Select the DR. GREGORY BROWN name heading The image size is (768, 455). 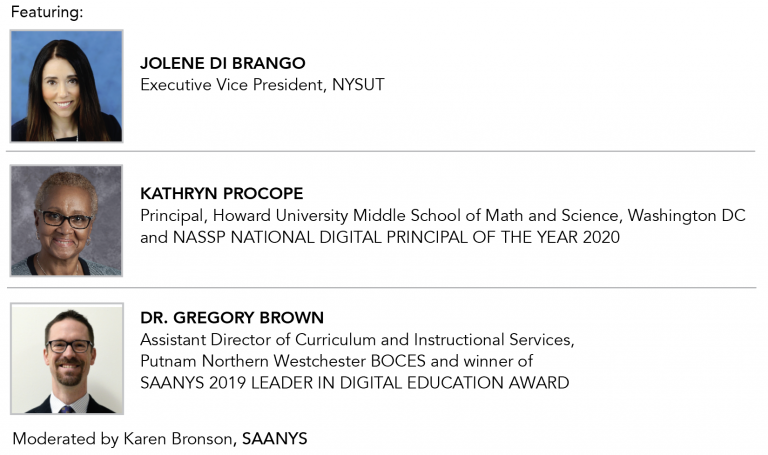click(232, 318)
